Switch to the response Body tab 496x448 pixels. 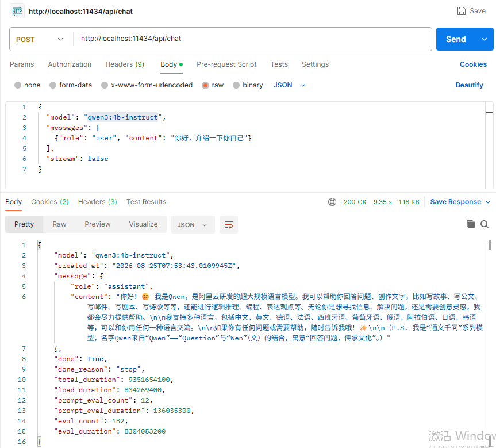point(14,202)
